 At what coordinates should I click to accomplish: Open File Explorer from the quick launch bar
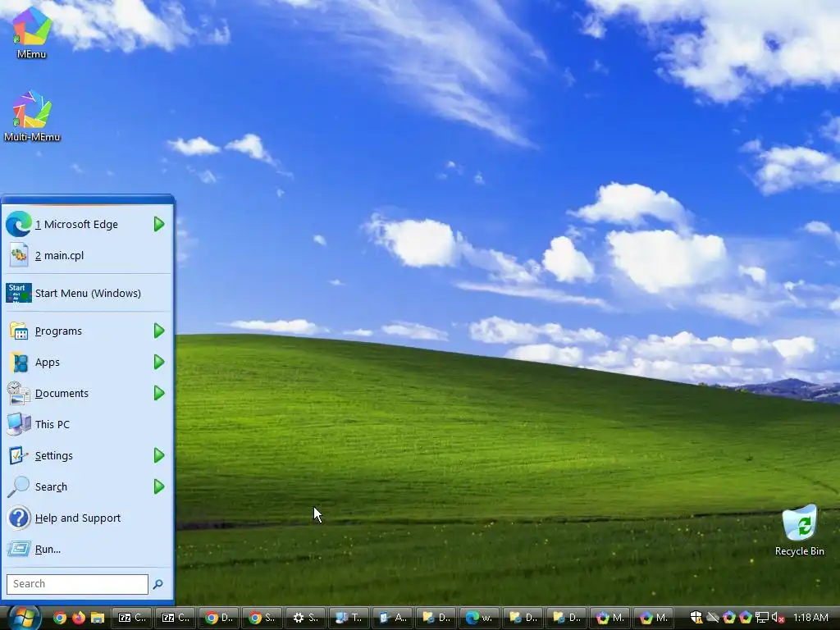97,618
